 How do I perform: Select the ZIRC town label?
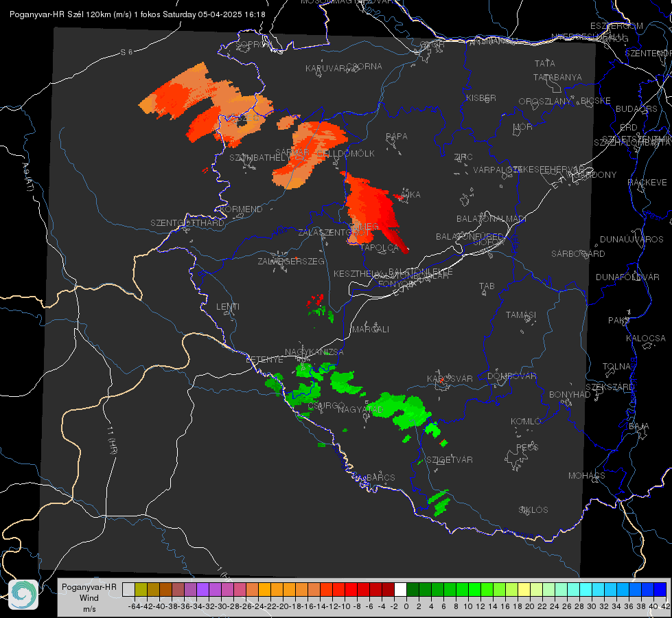tap(463, 157)
